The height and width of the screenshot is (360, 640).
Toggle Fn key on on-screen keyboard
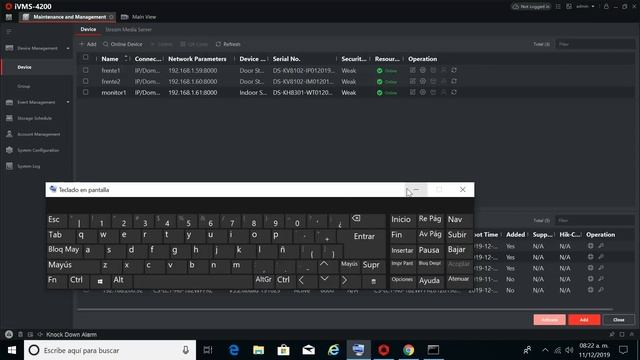[57, 280]
